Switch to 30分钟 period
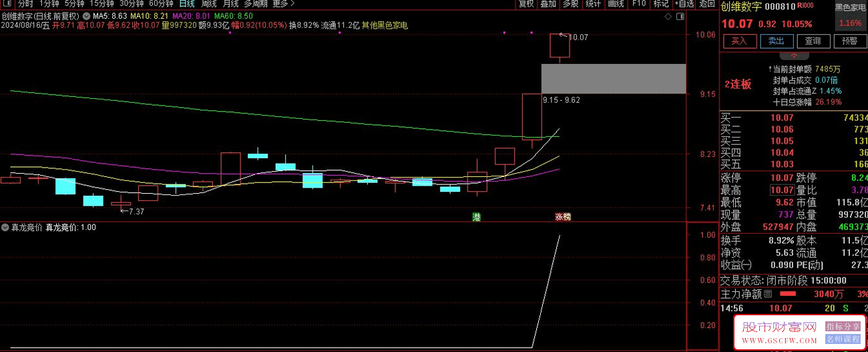The height and width of the screenshot is (352, 868). tap(131, 3)
